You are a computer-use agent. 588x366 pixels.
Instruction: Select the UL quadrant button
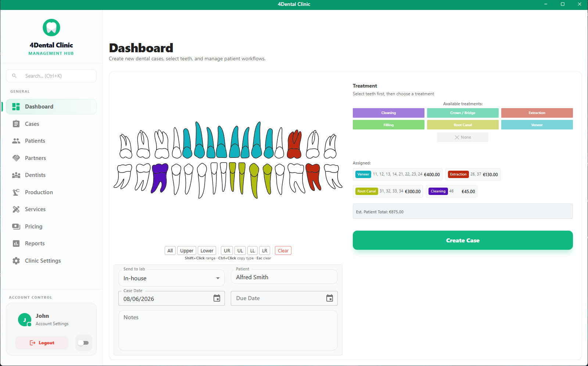click(240, 250)
